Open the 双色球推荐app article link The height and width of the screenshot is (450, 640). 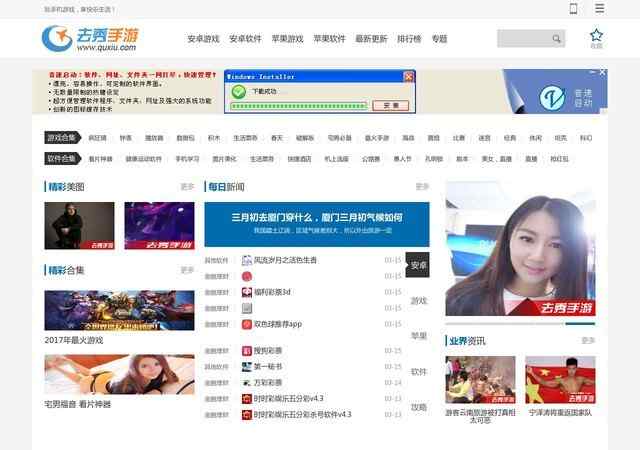pos(278,324)
